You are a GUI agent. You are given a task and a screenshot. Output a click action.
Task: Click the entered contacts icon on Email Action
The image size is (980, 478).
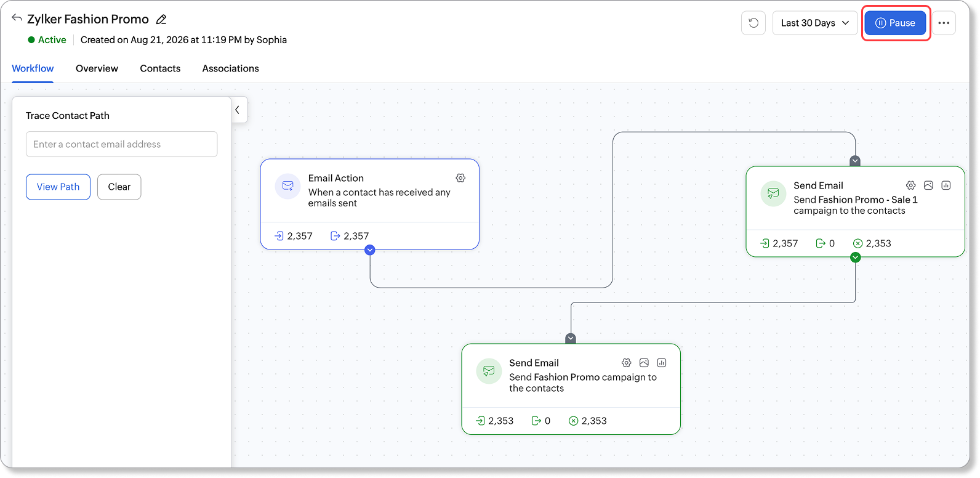point(279,236)
